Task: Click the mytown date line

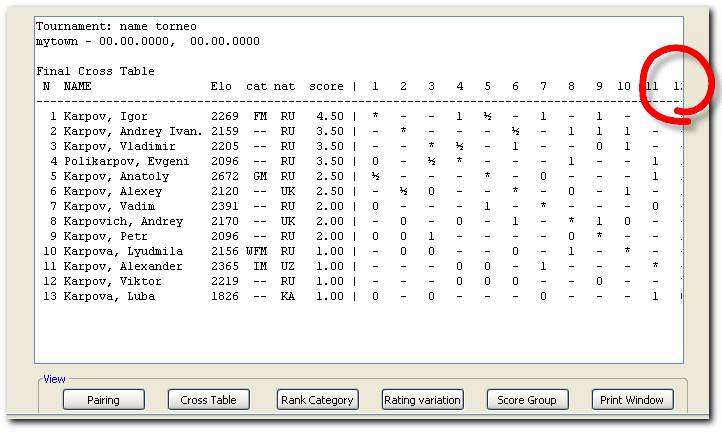Action: [x=147, y=42]
